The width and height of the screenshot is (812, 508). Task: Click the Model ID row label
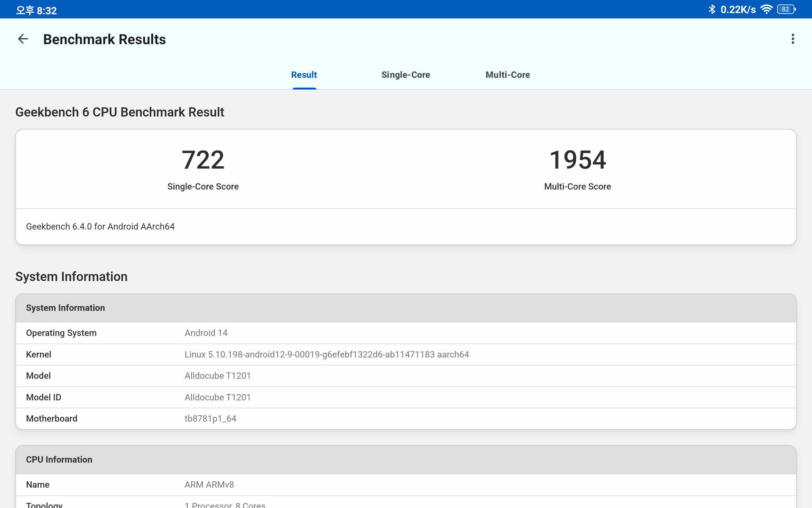pyautogui.click(x=44, y=397)
